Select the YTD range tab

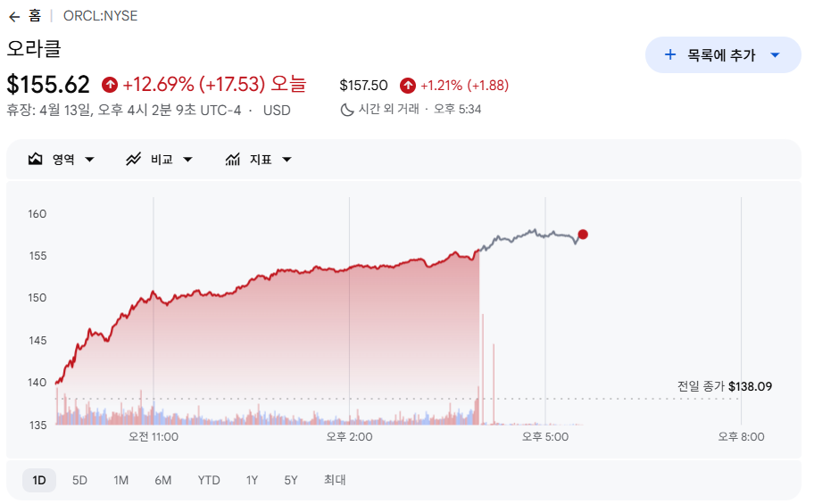tap(209, 480)
